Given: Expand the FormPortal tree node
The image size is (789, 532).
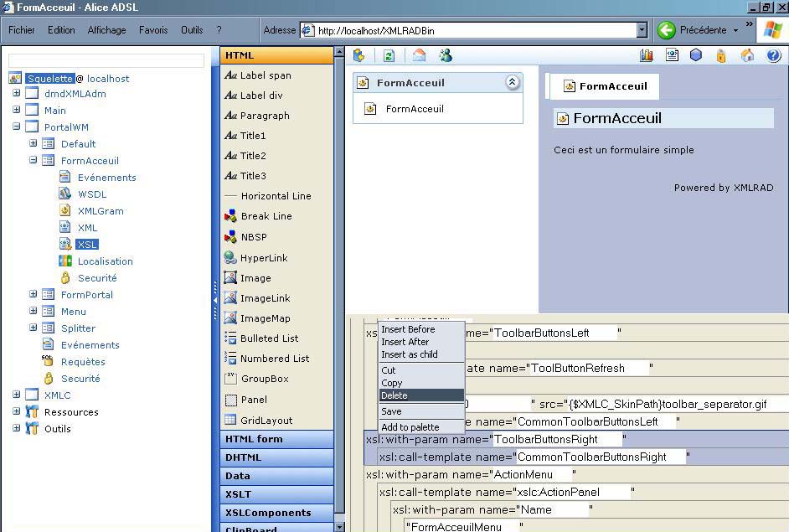Looking at the screenshot, I should tap(33, 295).
